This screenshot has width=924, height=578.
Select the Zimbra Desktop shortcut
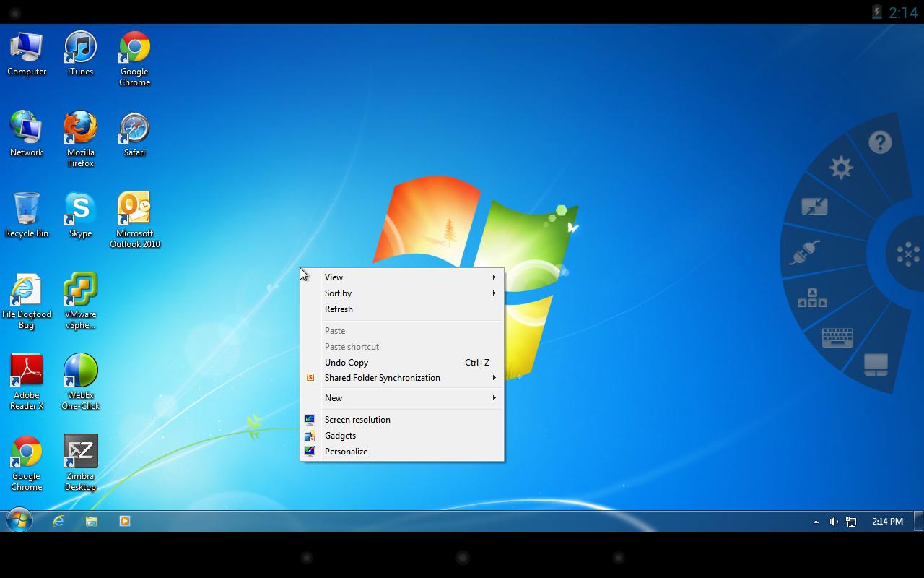click(80, 463)
